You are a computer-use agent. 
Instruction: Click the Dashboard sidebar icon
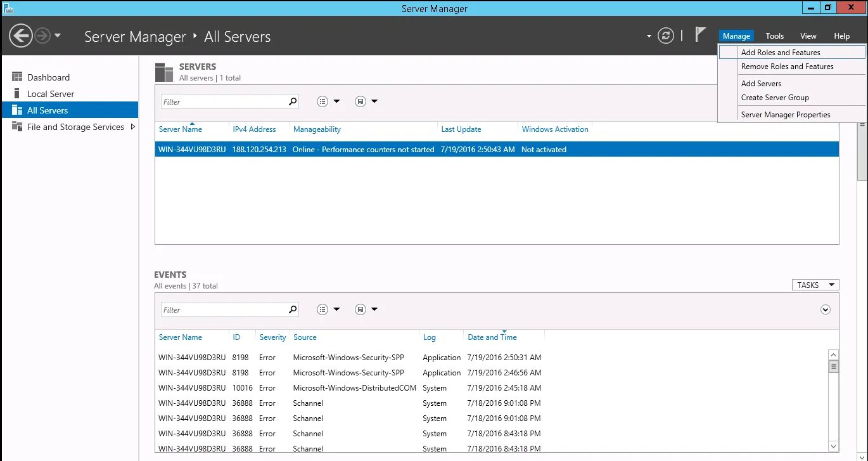tap(17, 77)
